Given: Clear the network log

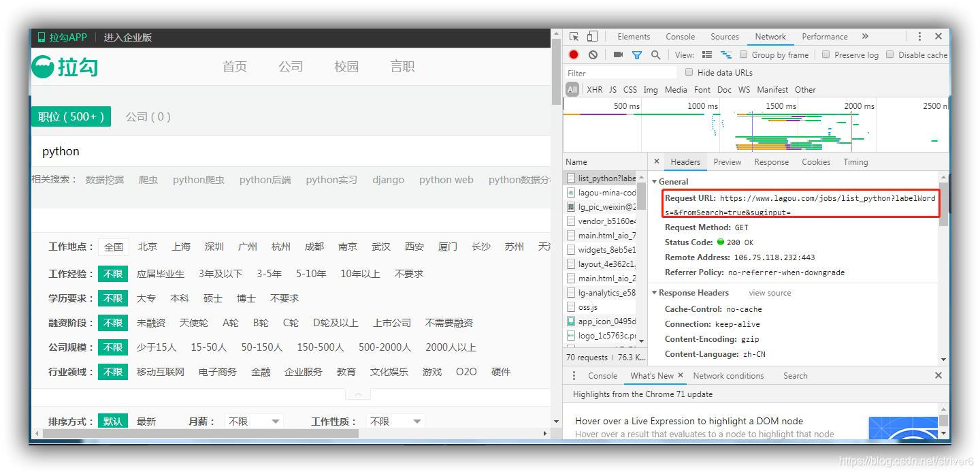Looking at the screenshot, I should [593, 55].
